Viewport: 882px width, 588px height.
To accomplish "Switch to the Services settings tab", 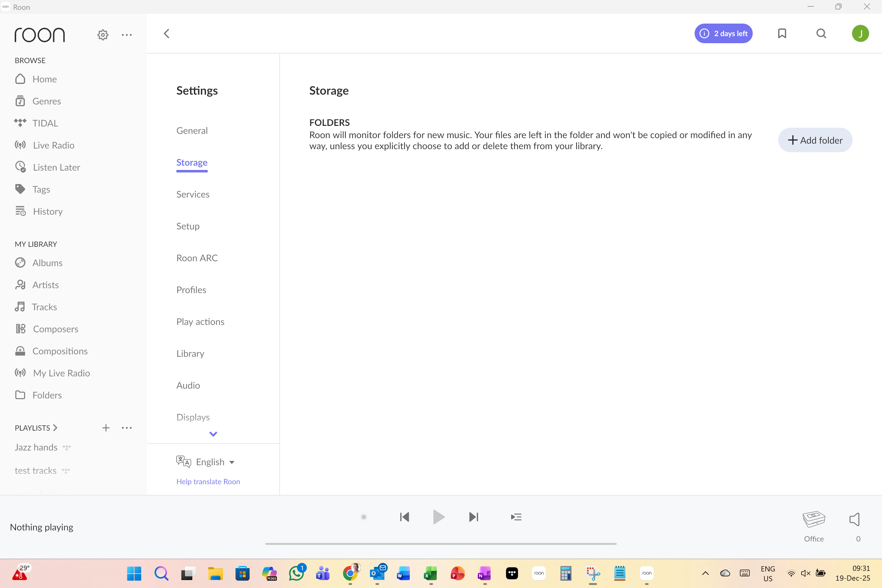I will 193,194.
